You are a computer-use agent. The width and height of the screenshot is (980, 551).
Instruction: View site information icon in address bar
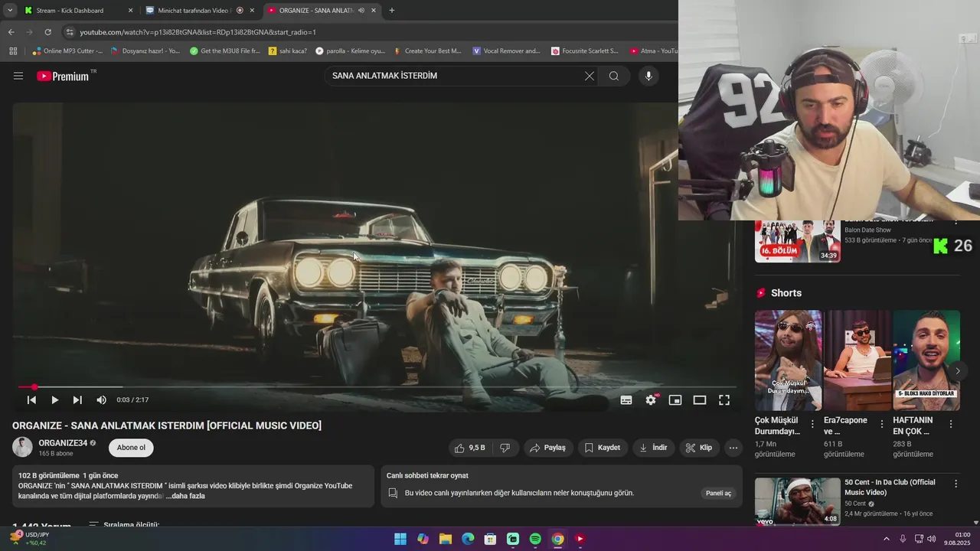point(70,32)
